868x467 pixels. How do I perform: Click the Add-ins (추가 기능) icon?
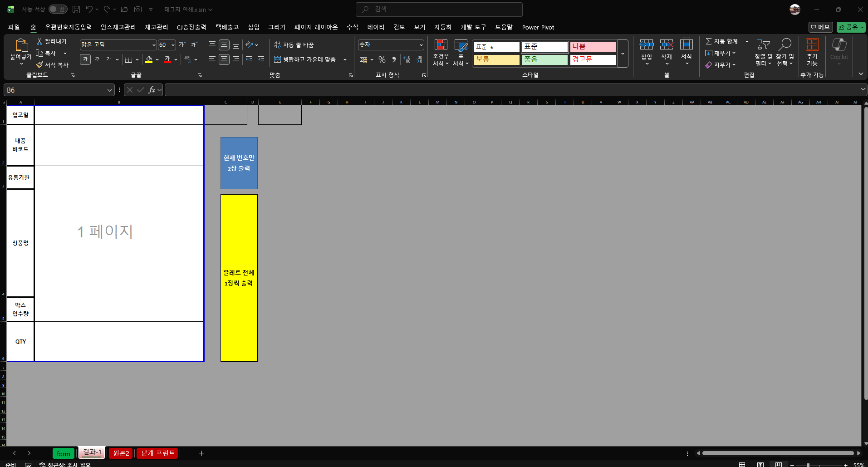(812, 45)
